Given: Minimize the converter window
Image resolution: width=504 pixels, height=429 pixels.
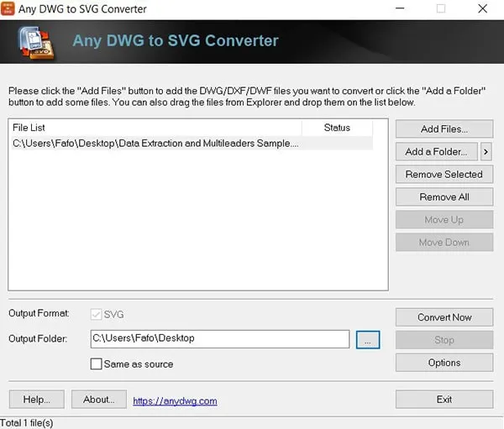Looking at the screenshot, I should (x=400, y=8).
